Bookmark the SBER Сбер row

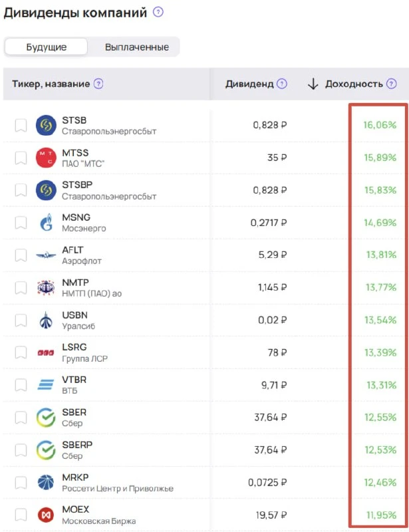click(21, 418)
